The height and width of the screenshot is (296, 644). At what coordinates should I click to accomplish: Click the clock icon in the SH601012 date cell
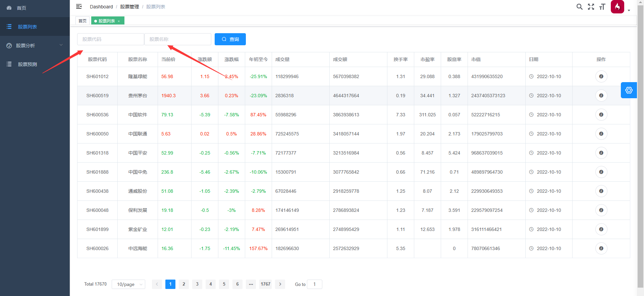(531, 76)
